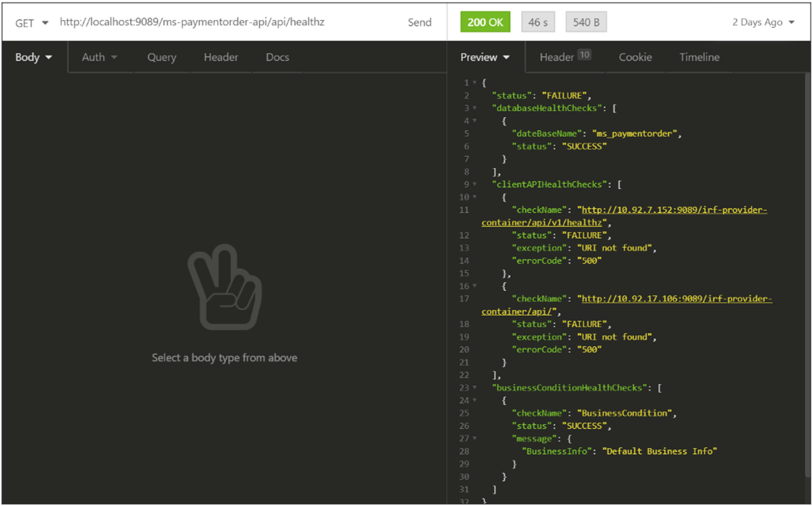Open the Timeline tab
Image resolution: width=812 pixels, height=506 pixels.
click(699, 57)
